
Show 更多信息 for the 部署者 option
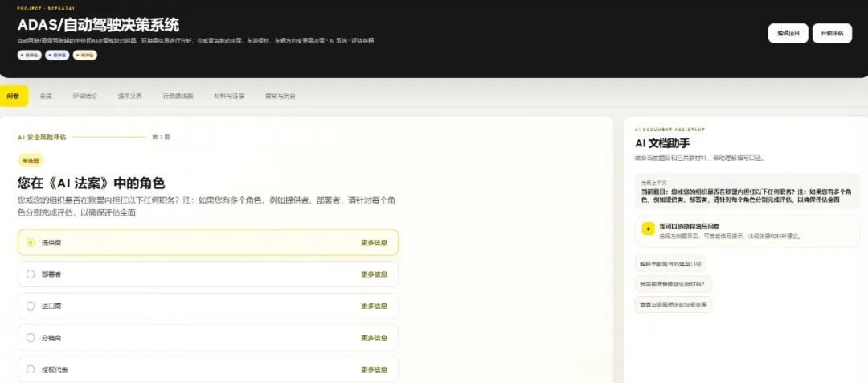click(375, 274)
